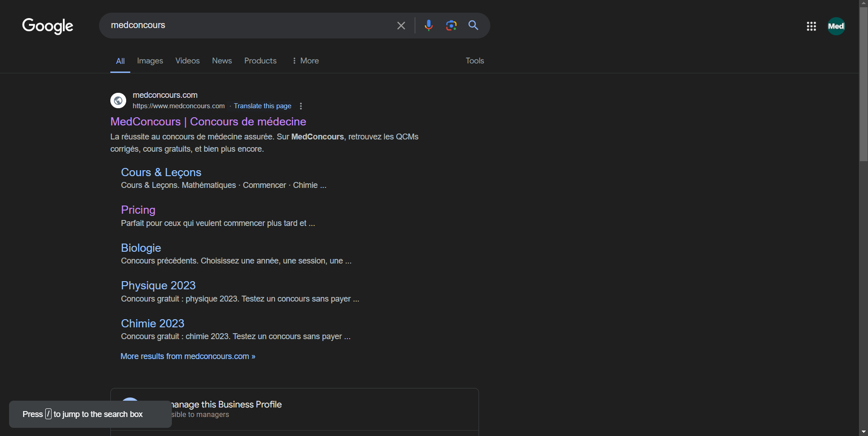Click the medconcours.com globe favicon
Screen dimensions: 868x436
[x=119, y=101]
